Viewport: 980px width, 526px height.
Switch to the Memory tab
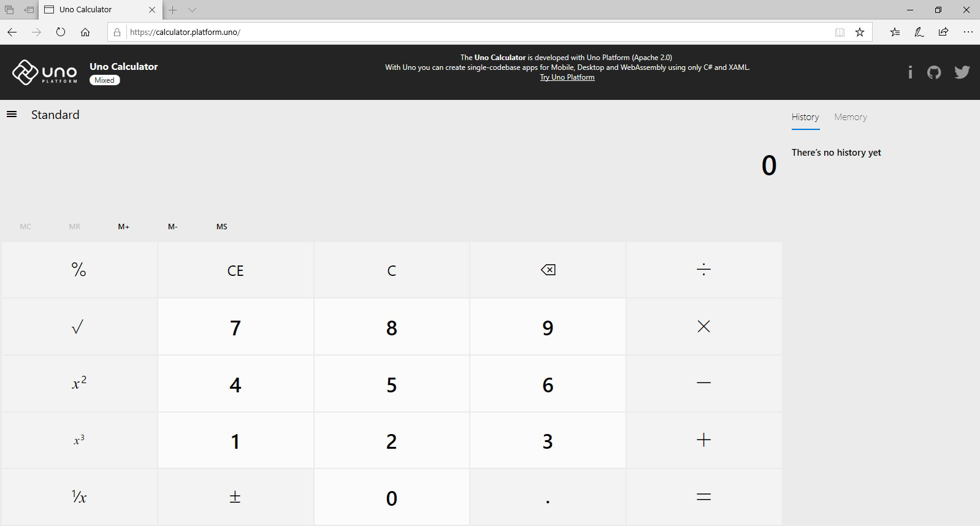[x=851, y=117]
